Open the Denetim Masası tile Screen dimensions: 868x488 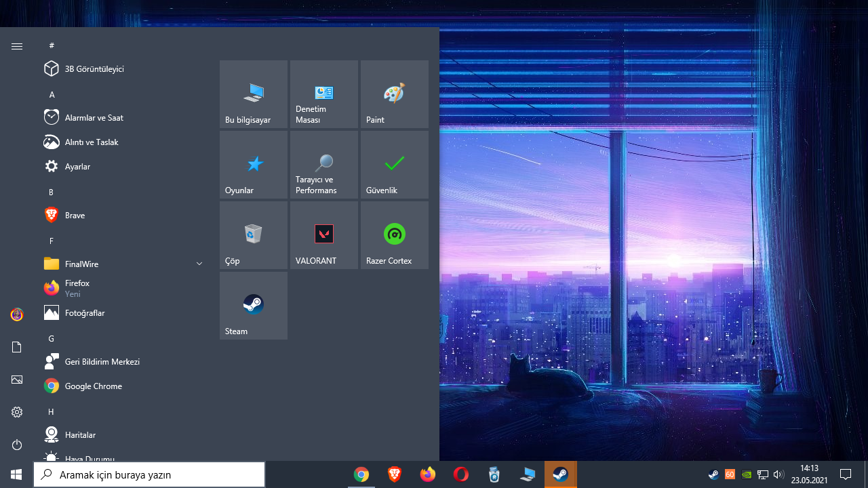click(x=324, y=94)
